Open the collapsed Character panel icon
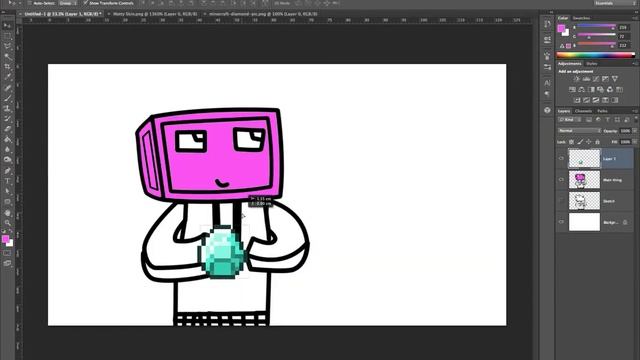640x360 pixels. pos(547,83)
